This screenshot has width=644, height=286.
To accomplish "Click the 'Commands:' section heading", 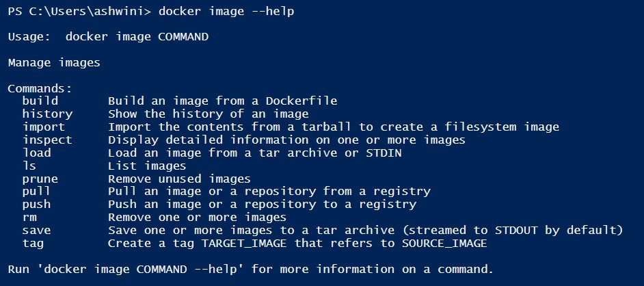I will (40, 89).
